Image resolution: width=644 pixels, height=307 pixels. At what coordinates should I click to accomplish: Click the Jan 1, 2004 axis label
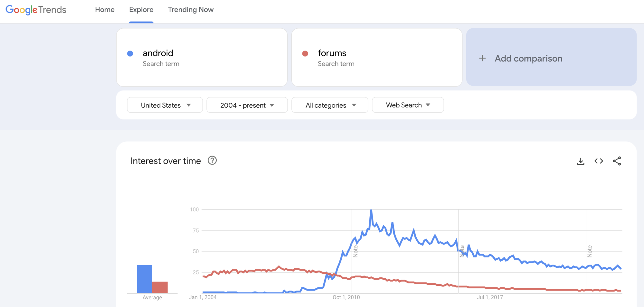pos(203,297)
